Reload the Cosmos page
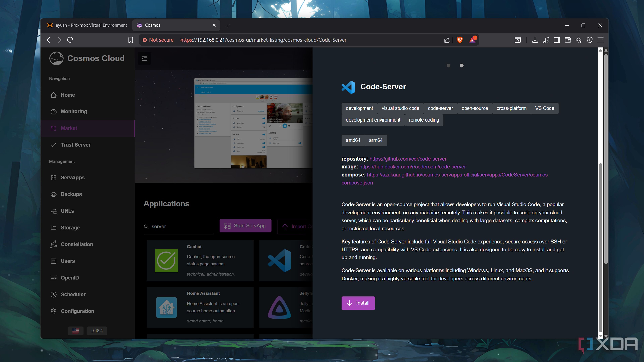Viewport: 644px width, 362px height. click(70, 40)
